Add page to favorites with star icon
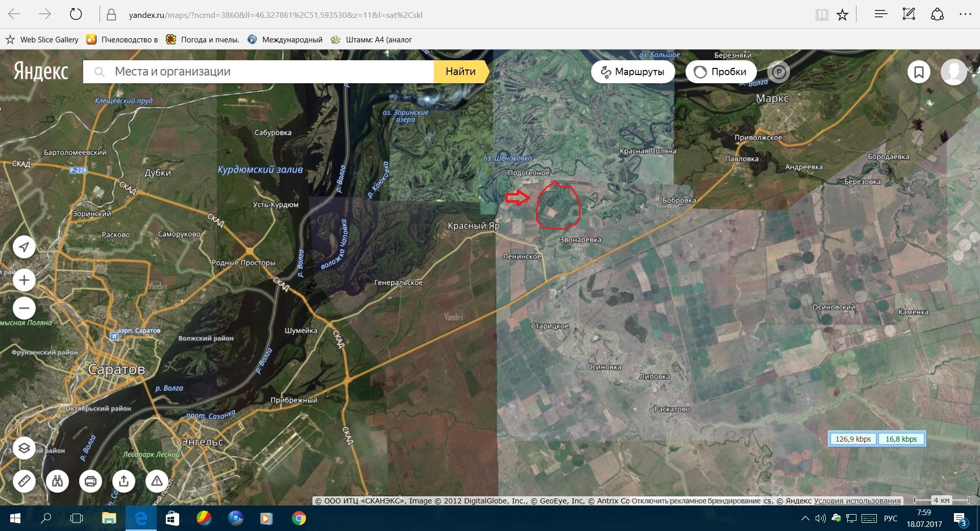The width and height of the screenshot is (980, 531). (x=842, y=15)
